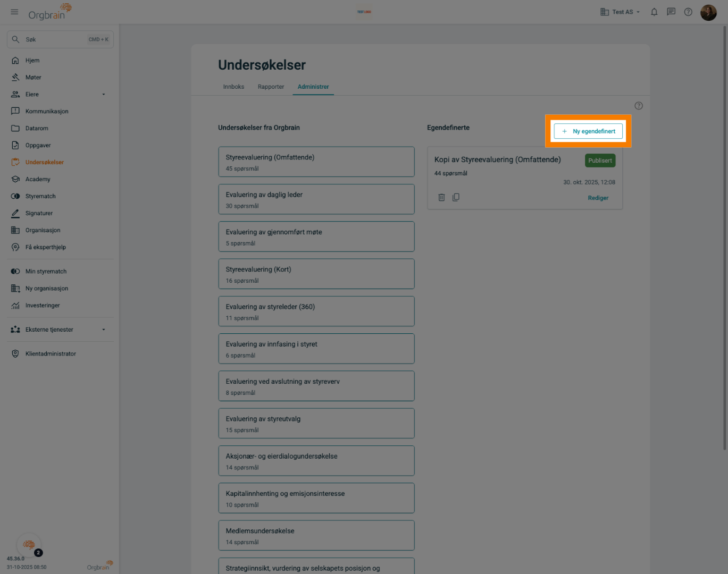728x574 pixels.
Task: Open the chat messages icon
Action: (x=671, y=12)
